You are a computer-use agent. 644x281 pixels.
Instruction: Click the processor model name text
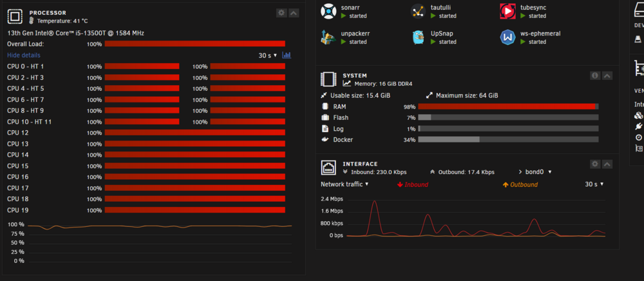75,33
